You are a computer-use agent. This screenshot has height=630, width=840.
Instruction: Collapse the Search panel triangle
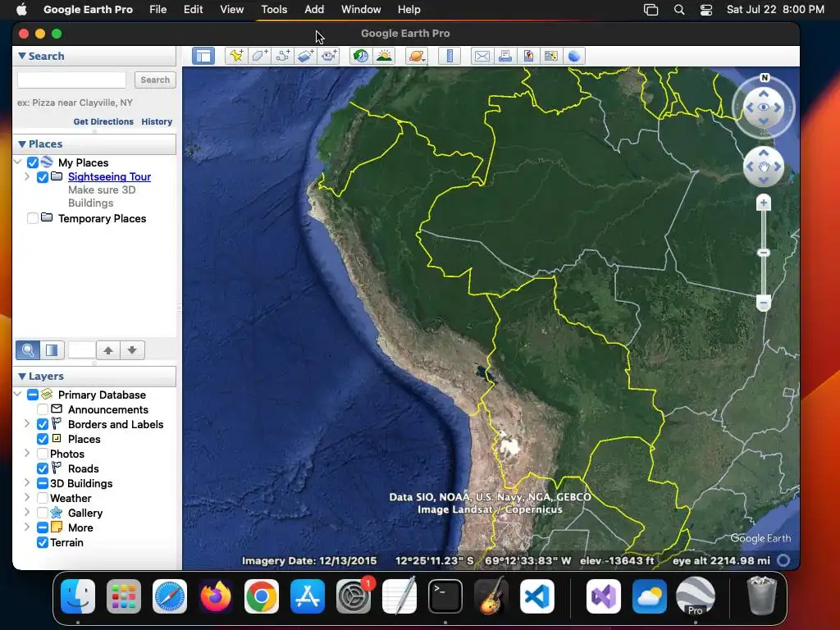tap(22, 56)
